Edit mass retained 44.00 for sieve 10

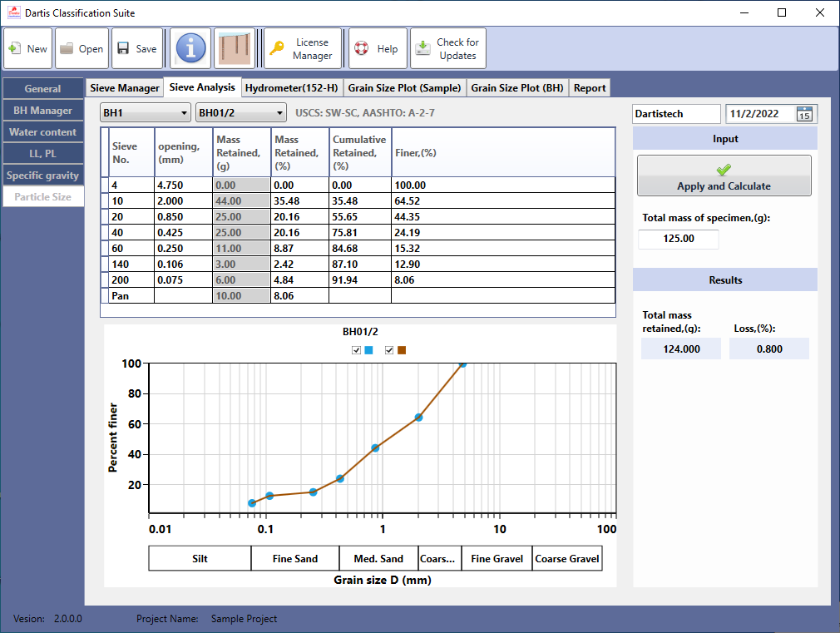click(x=242, y=201)
